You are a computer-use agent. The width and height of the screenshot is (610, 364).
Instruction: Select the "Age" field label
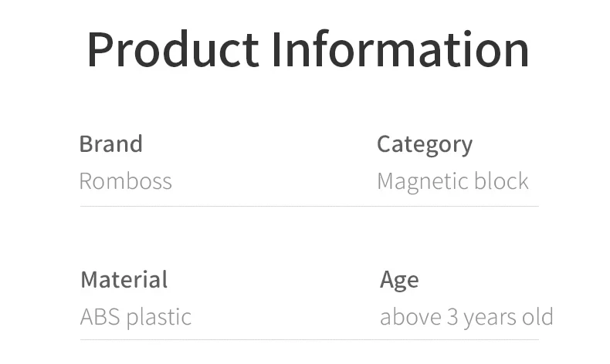click(x=398, y=281)
